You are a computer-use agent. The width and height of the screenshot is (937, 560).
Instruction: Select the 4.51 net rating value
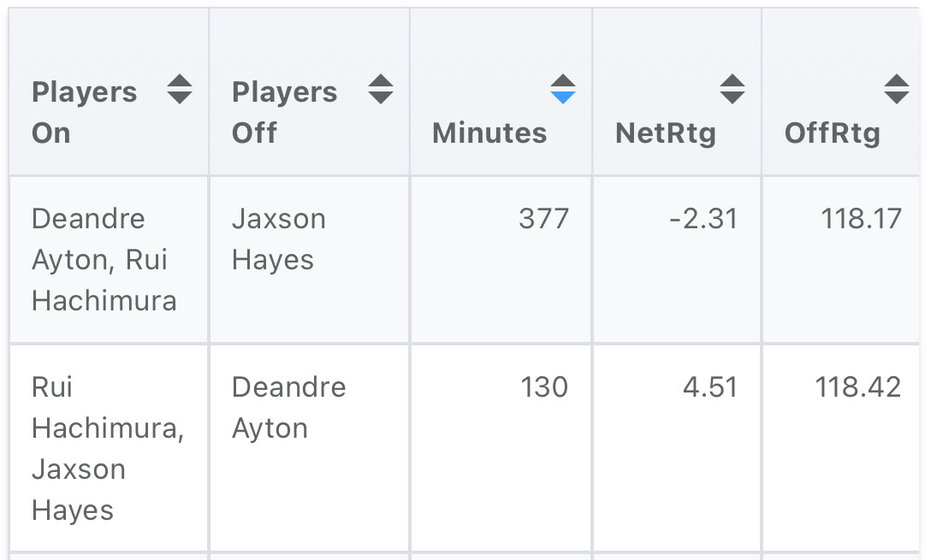coord(711,387)
